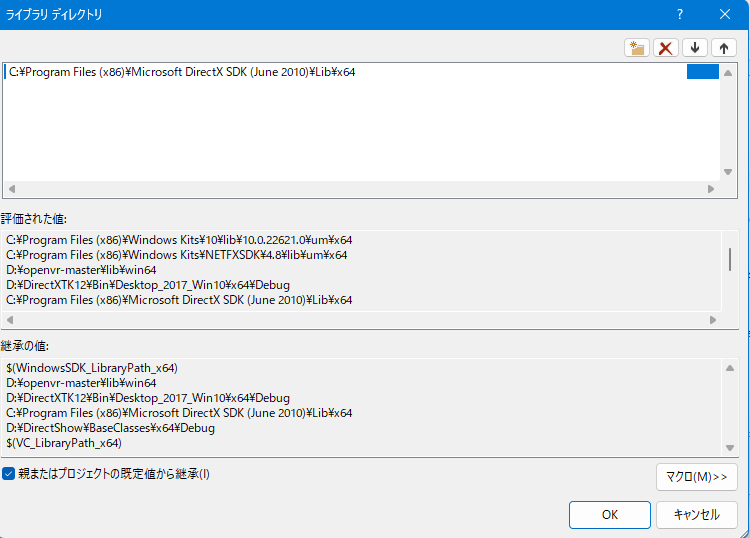Expand the macros panel with マクロ(M)>> button
The height and width of the screenshot is (538, 750).
click(x=696, y=477)
